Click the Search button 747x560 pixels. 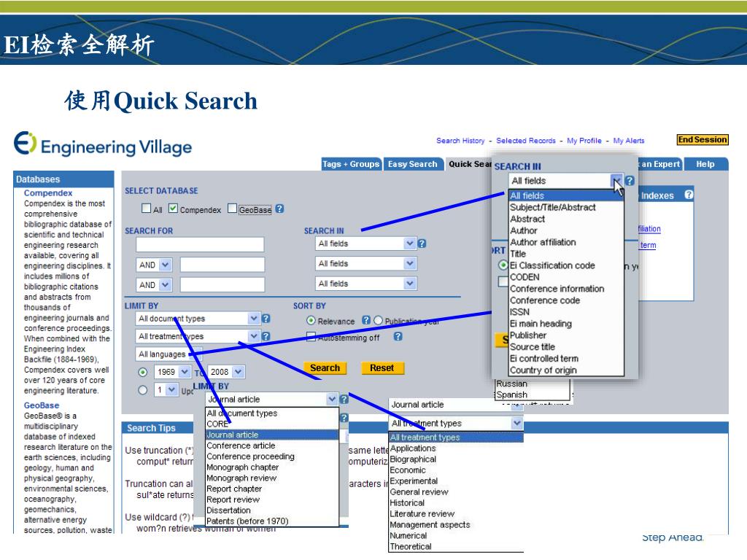[325, 367]
